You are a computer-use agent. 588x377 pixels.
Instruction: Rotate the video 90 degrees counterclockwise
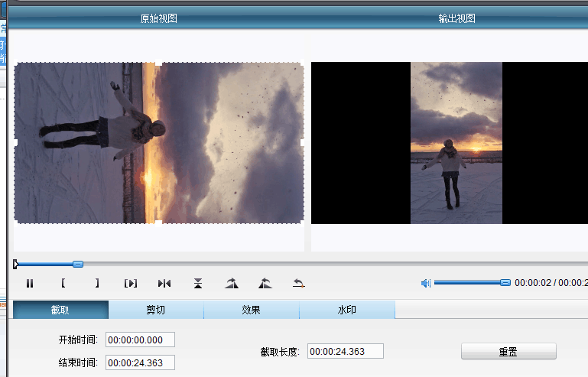click(265, 283)
